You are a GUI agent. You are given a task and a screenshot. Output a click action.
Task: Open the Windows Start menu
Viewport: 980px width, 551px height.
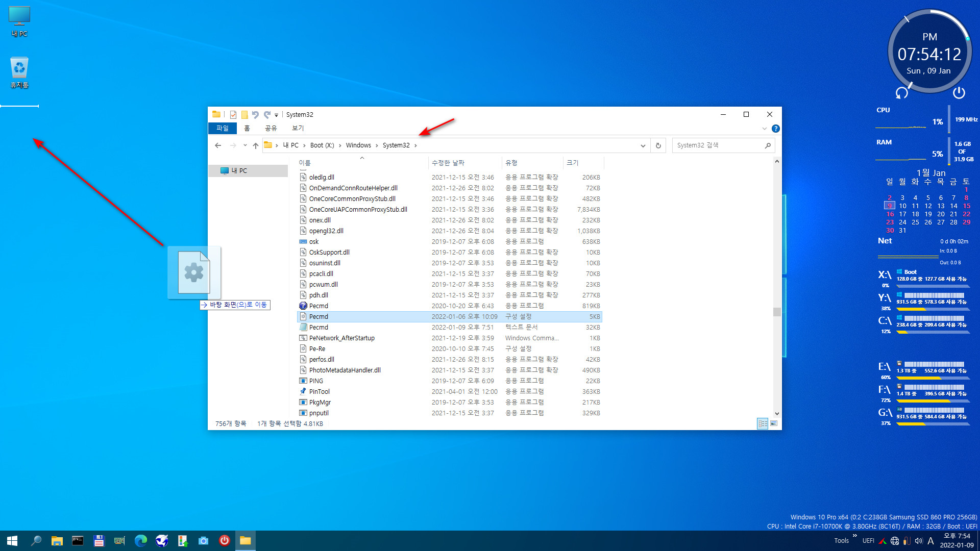click(12, 541)
